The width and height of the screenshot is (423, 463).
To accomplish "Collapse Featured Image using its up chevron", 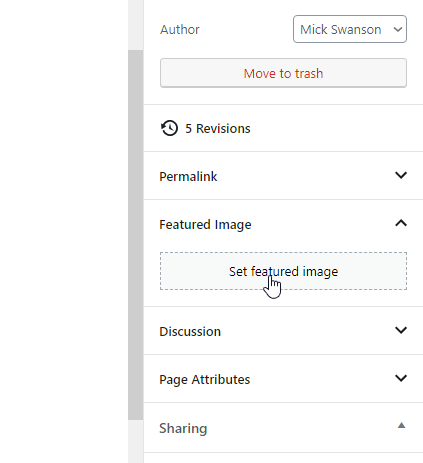I will tap(401, 223).
